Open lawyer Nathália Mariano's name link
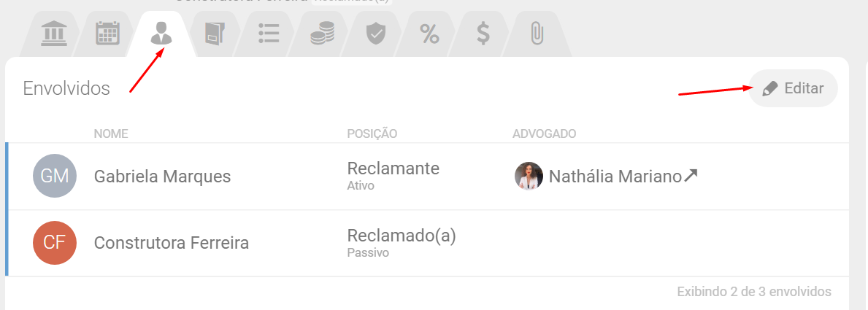Screen dimensions: 868x310 pyautogui.click(x=615, y=177)
